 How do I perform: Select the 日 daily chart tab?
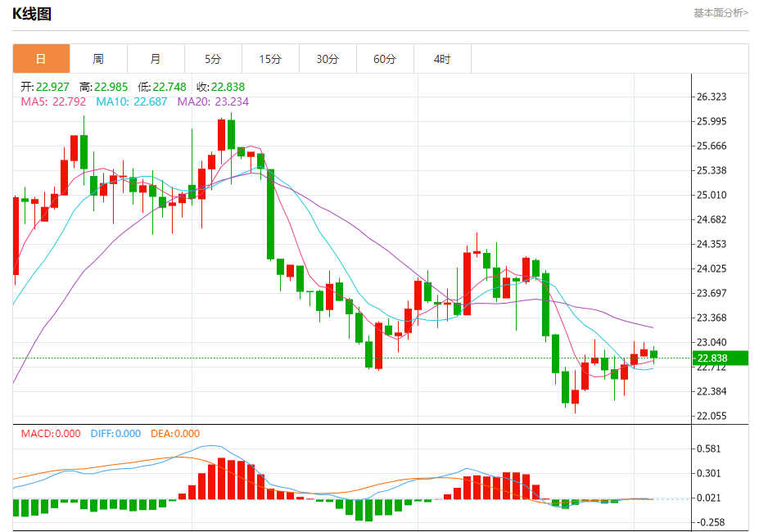point(41,59)
